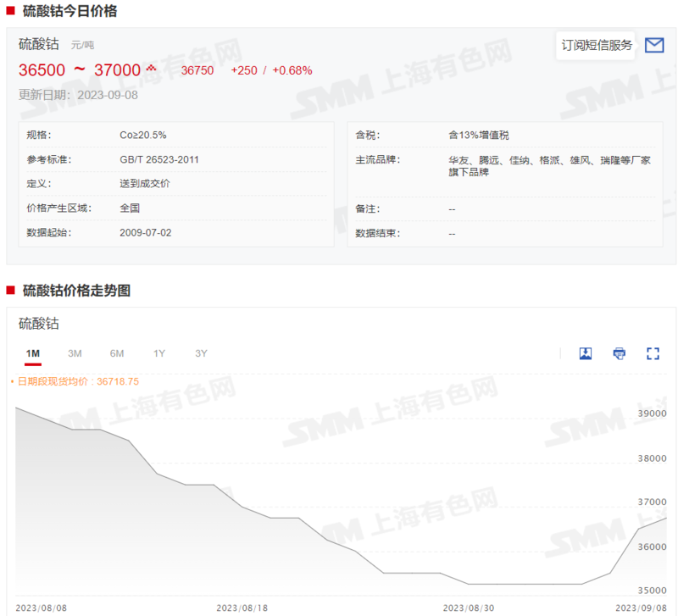Download the price chart as an image
This screenshot has height=616, width=678.
click(586, 353)
